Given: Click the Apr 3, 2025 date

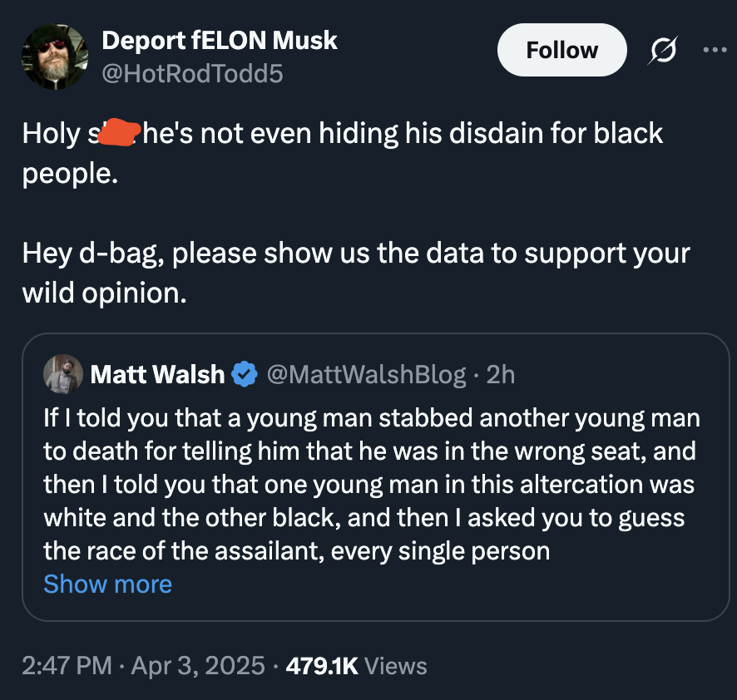Looking at the screenshot, I should click(x=199, y=666).
